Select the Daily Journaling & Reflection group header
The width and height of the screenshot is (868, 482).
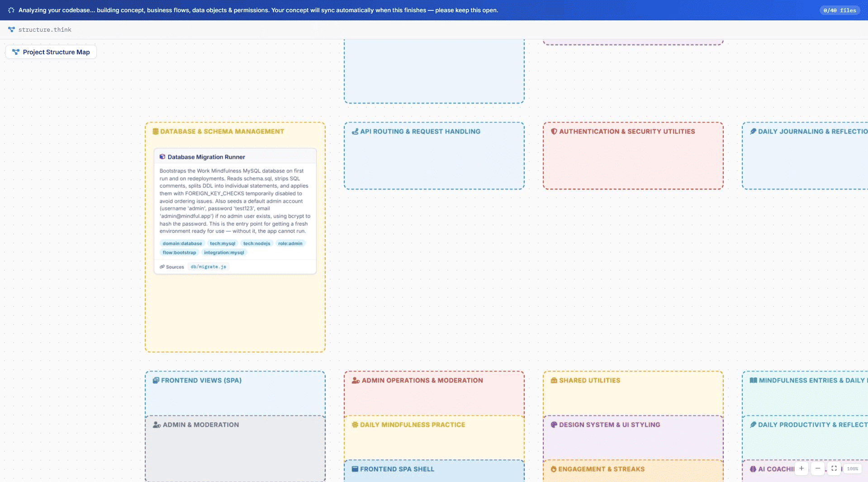(x=813, y=131)
